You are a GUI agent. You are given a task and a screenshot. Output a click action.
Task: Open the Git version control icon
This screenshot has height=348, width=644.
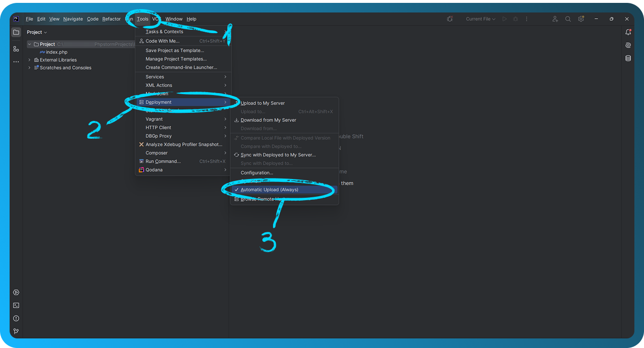[16, 331]
